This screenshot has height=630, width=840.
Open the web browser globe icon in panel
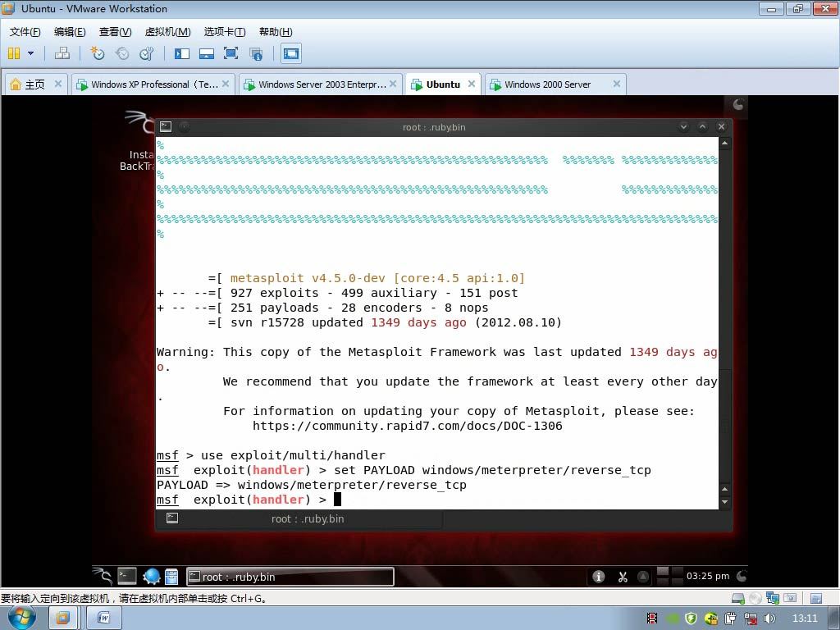point(152,576)
